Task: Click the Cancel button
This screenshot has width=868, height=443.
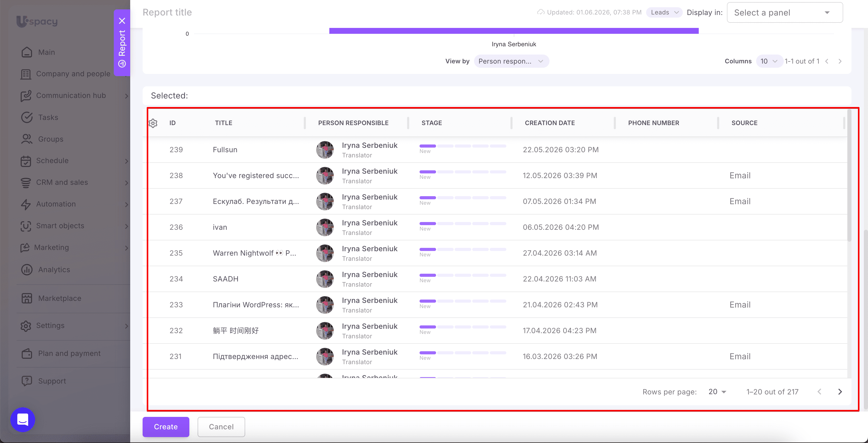Action: [221, 427]
